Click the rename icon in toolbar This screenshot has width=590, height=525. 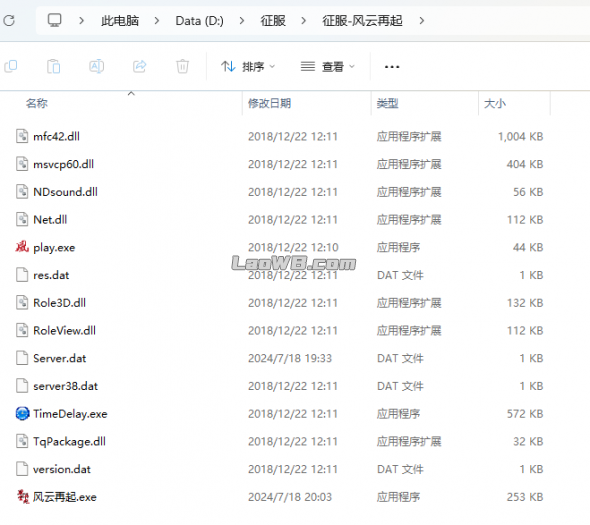coord(96,66)
